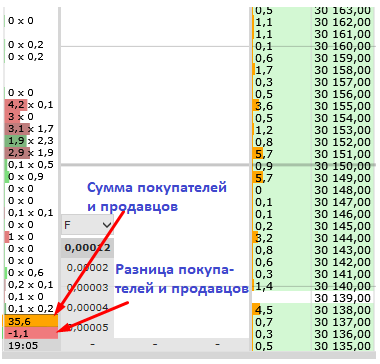Click the 0,1 x 0,1 cluster row
The height and width of the screenshot is (364, 380).
30,213
